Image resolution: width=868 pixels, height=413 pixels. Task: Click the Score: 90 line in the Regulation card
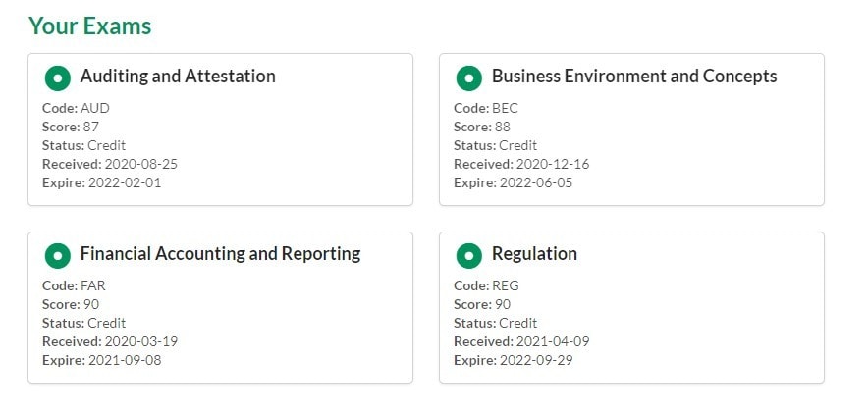point(481,304)
